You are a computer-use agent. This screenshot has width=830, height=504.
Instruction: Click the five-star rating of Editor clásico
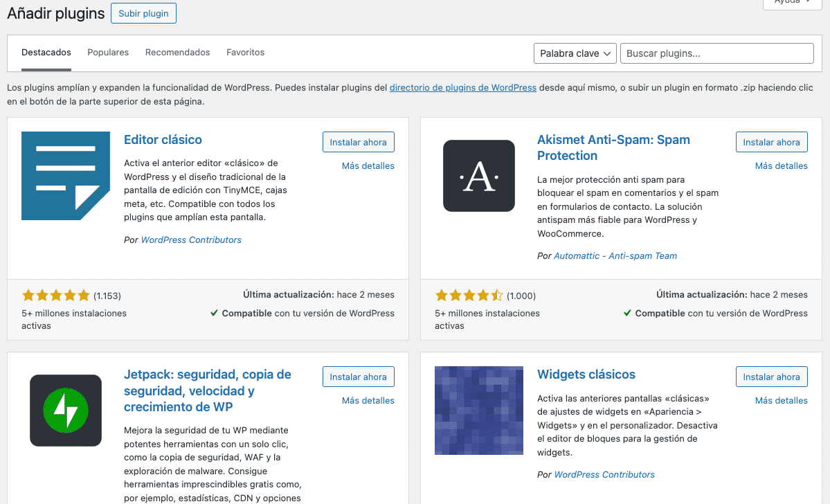(55, 295)
